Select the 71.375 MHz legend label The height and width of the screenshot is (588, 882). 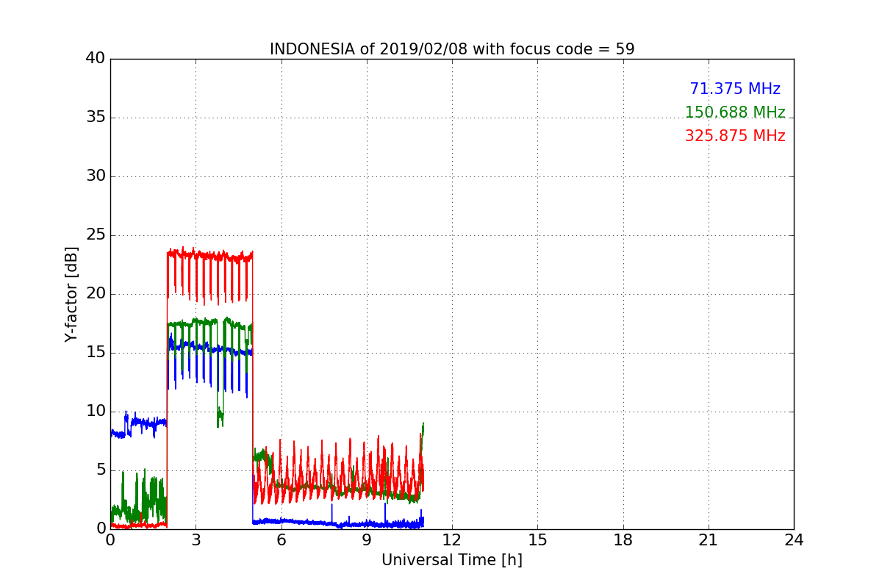[735, 89]
